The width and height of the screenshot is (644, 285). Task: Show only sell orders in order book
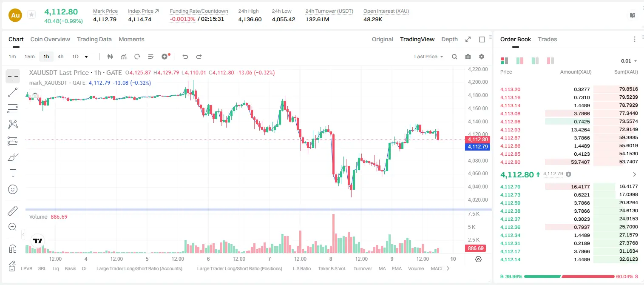550,61
